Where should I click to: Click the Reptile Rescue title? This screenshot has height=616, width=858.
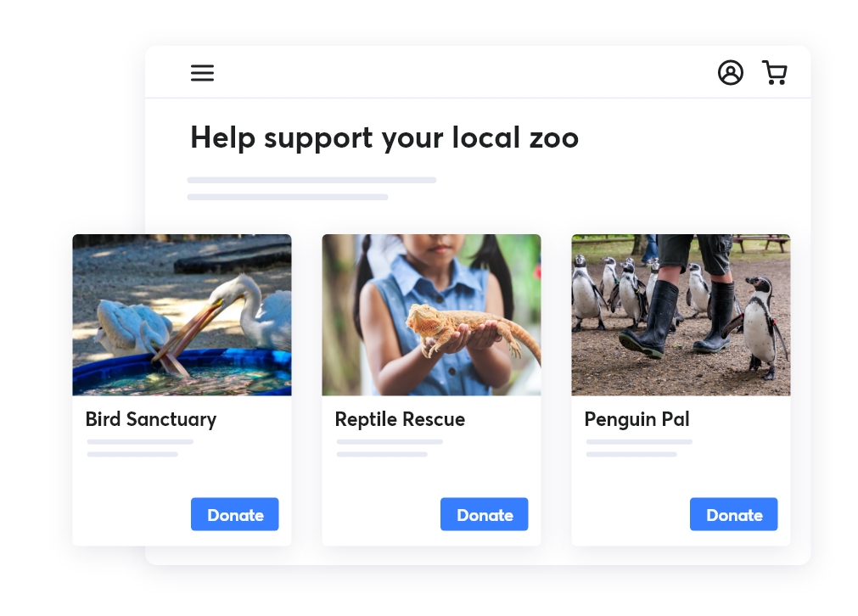click(x=400, y=419)
